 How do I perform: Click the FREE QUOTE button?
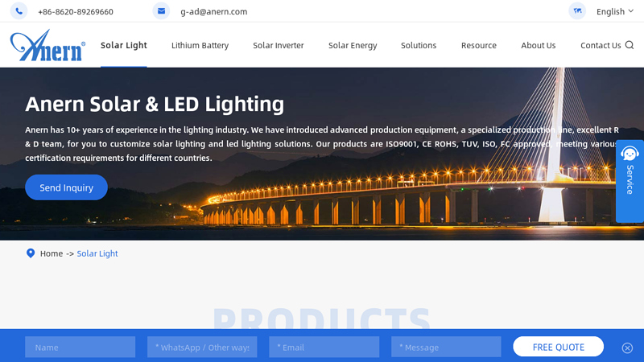558,347
